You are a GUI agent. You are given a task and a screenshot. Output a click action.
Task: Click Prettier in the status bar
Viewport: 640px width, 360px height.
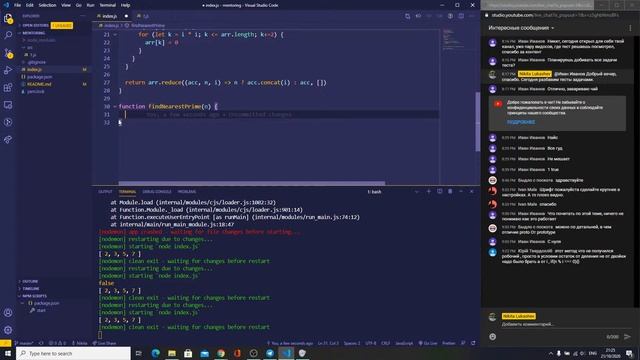(449, 343)
